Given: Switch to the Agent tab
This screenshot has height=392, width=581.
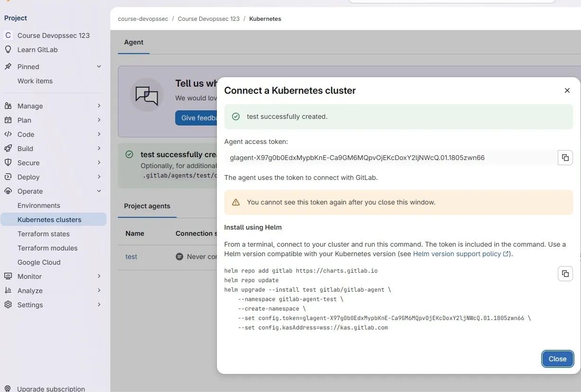Looking at the screenshot, I should pos(134,42).
